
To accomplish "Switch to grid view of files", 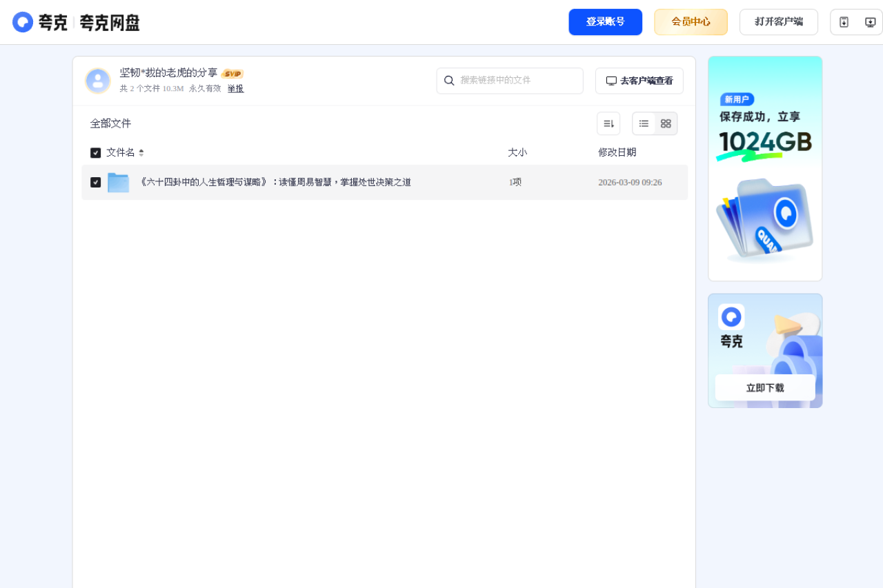I will [x=665, y=123].
